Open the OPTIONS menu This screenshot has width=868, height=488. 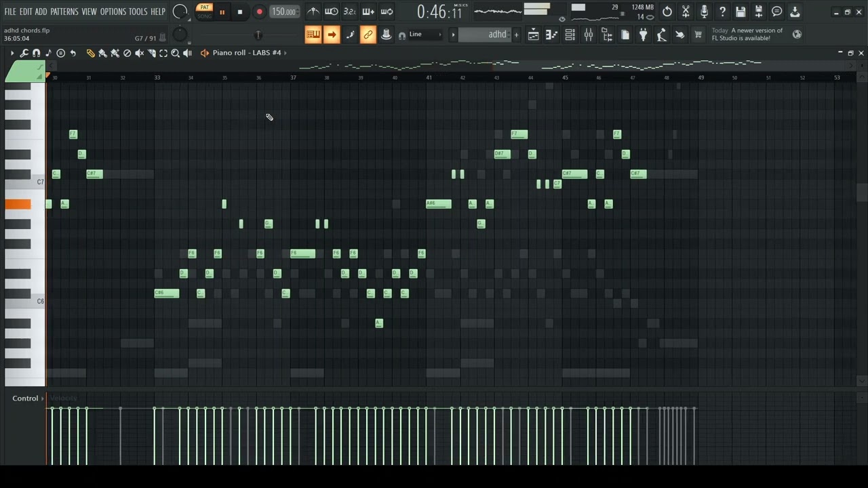tap(113, 12)
